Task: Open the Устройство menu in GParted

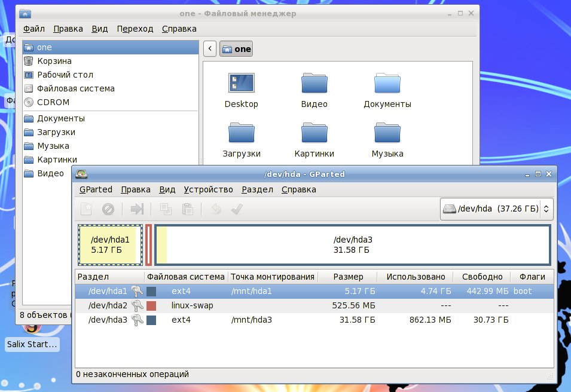Action: point(208,189)
